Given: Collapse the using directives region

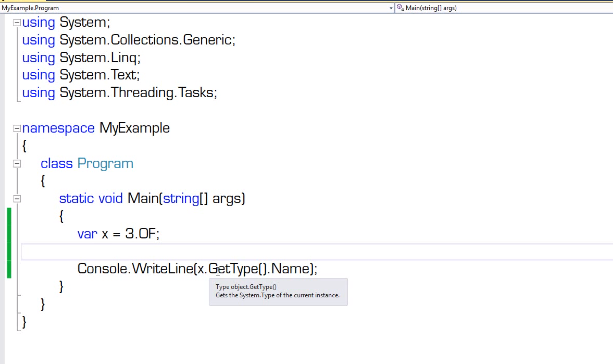Looking at the screenshot, I should [17, 23].
